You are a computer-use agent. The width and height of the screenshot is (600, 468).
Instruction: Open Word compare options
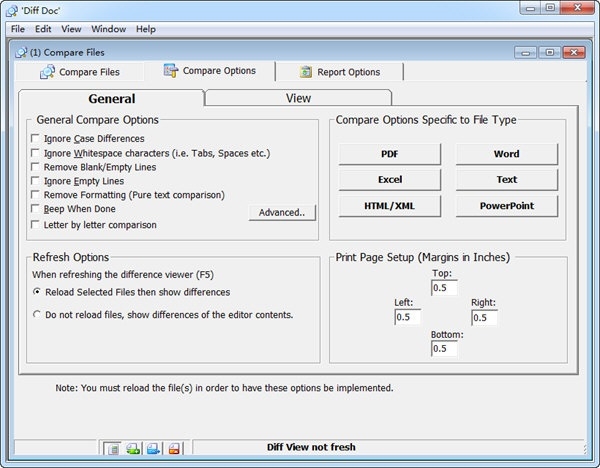[507, 154]
